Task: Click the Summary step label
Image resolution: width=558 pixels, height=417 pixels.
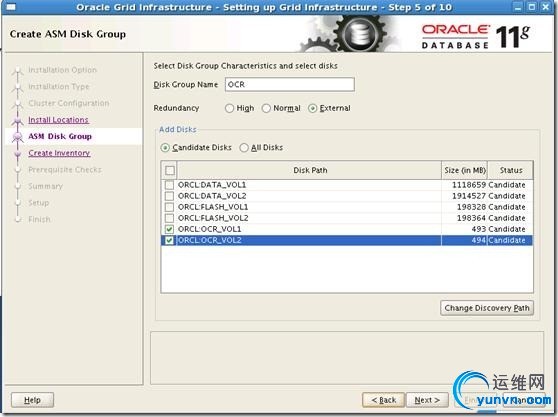Action: point(45,186)
